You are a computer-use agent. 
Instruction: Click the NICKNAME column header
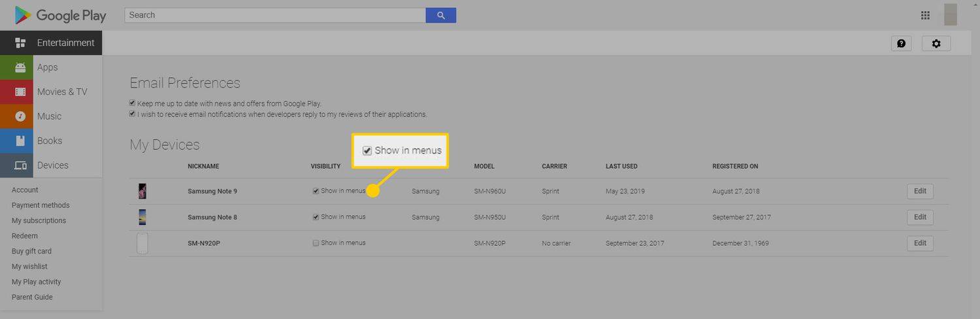pos(203,167)
